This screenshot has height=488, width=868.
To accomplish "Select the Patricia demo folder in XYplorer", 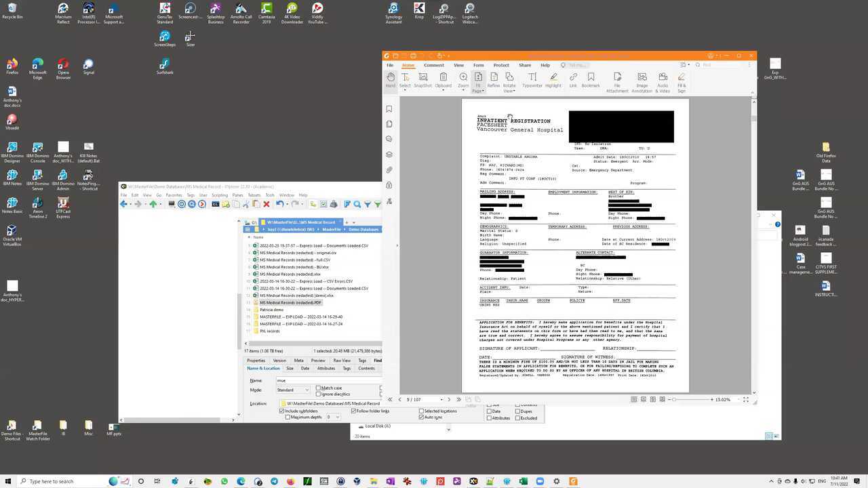I will [x=271, y=310].
